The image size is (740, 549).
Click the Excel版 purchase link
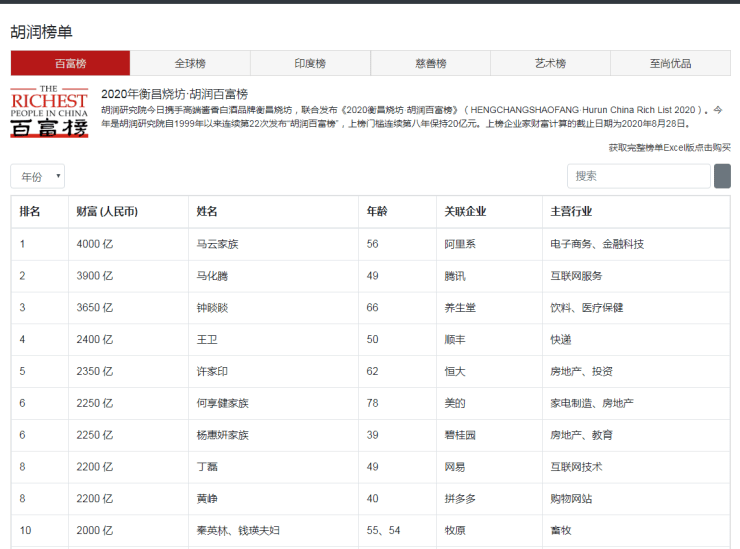(x=669, y=147)
